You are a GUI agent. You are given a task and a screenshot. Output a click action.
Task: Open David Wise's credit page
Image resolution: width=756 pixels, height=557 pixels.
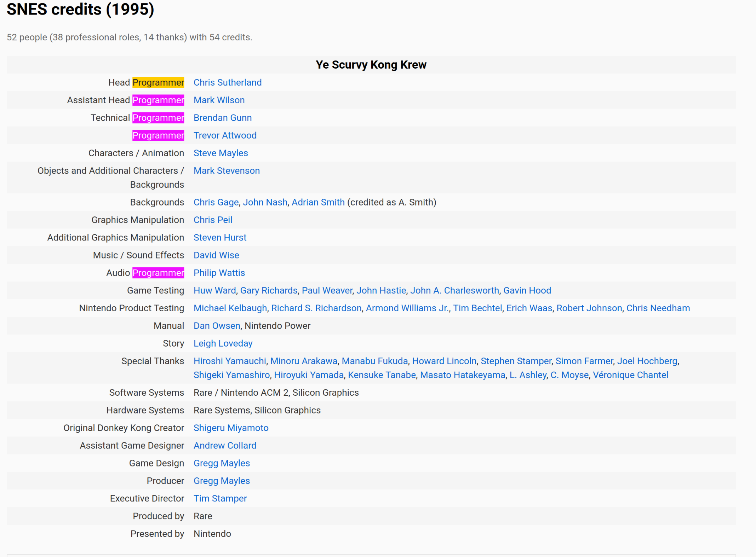point(216,255)
